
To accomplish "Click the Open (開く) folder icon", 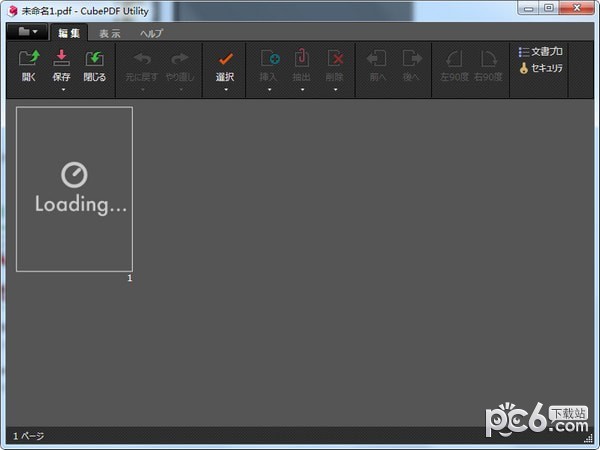I will point(29,59).
